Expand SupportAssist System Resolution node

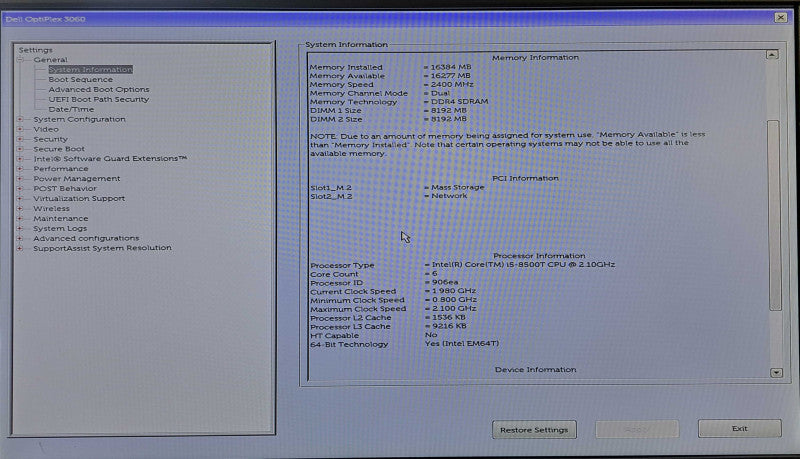coord(20,248)
